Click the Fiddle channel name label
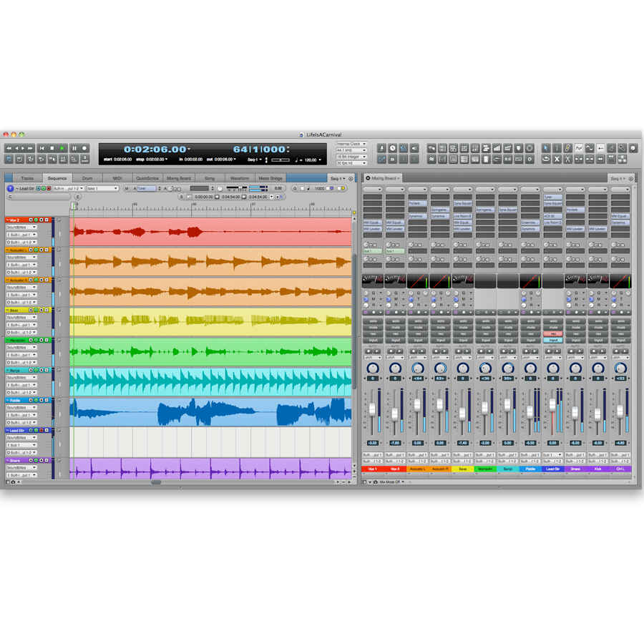Screen dimensions: 644x644 (x=531, y=469)
